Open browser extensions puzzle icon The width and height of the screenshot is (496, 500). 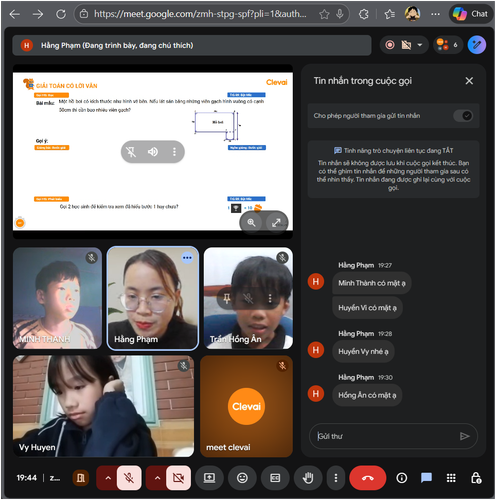[x=364, y=14]
